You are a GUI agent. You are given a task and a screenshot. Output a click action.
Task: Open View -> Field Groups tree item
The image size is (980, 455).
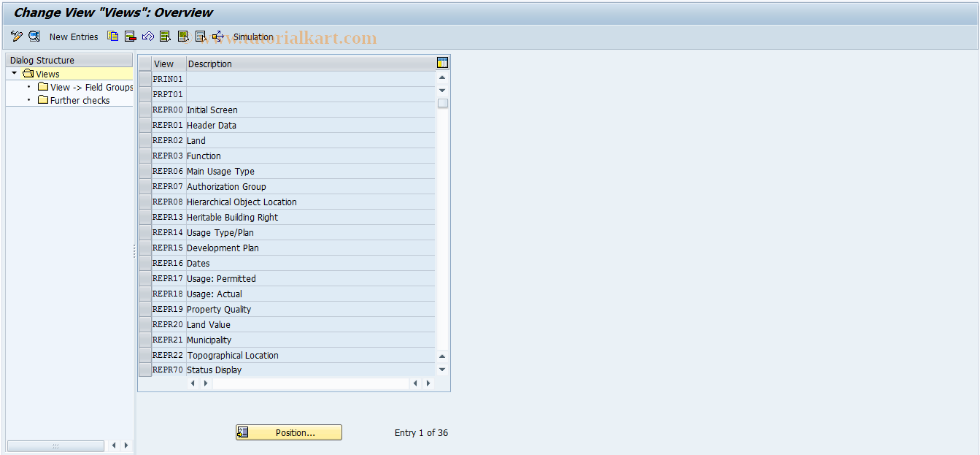91,87
